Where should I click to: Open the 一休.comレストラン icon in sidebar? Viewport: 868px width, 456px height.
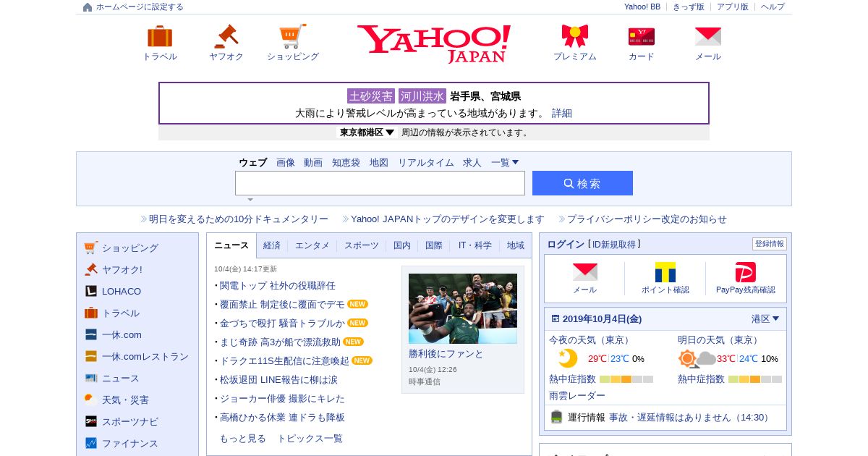[x=90, y=356]
